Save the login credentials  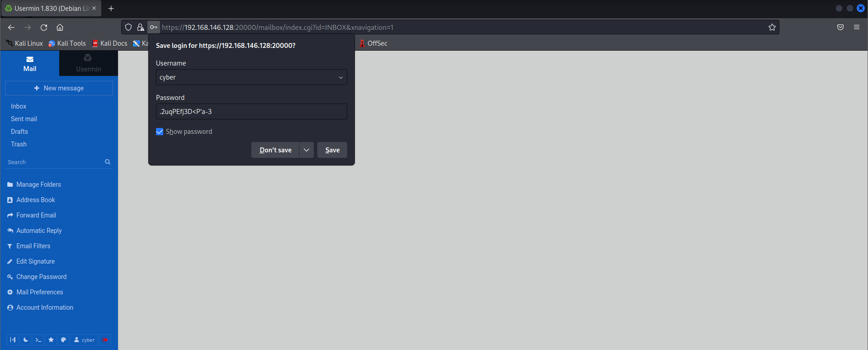pyautogui.click(x=332, y=150)
